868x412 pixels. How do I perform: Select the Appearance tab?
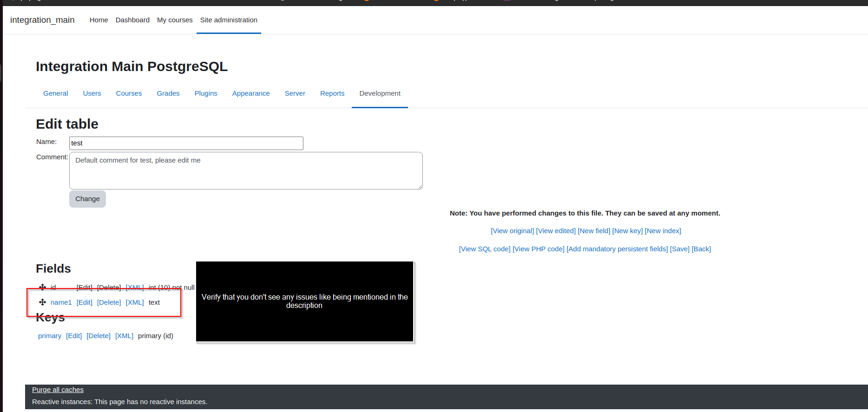tap(251, 93)
